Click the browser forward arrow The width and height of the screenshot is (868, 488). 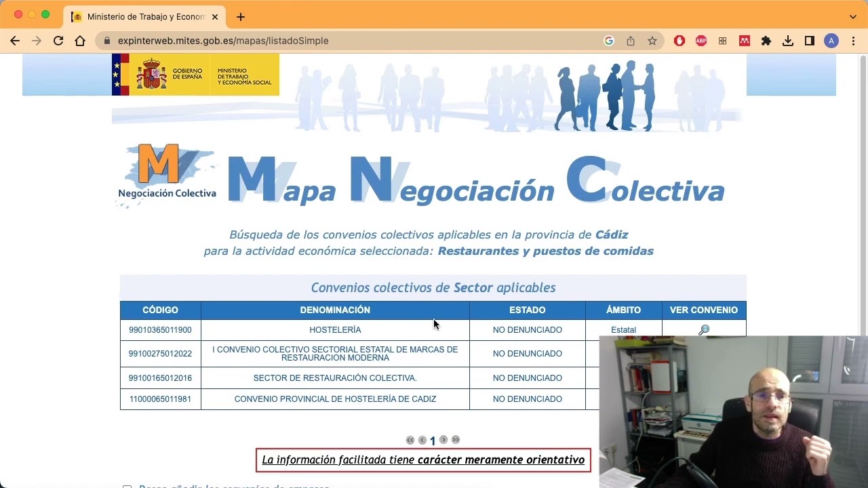[37, 41]
